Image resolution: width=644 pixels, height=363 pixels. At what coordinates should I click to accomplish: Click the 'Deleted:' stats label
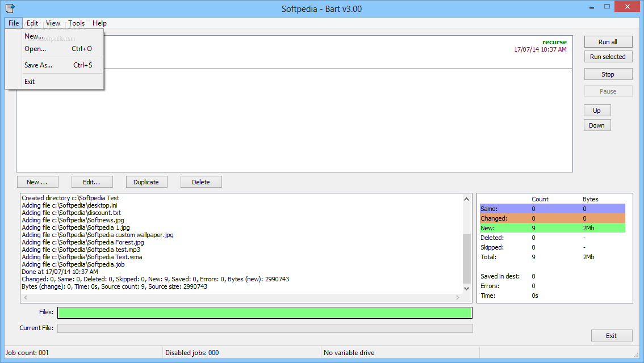tap(492, 238)
